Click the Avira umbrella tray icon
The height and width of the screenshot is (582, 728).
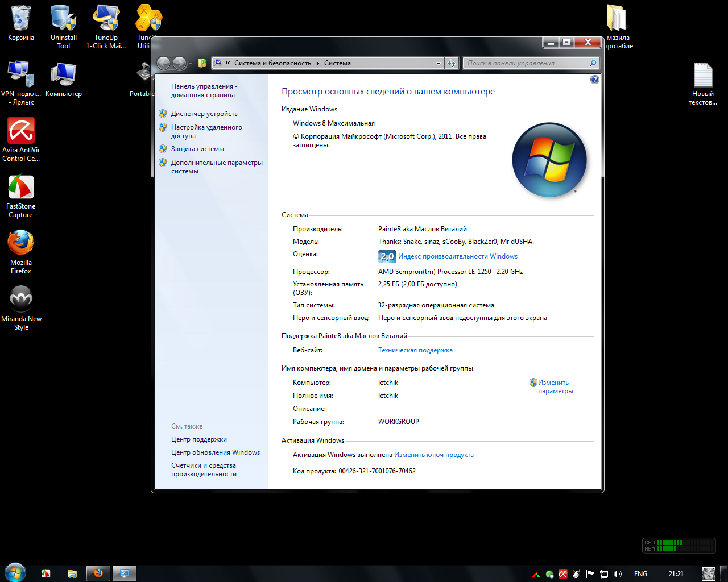pyautogui.click(x=562, y=574)
